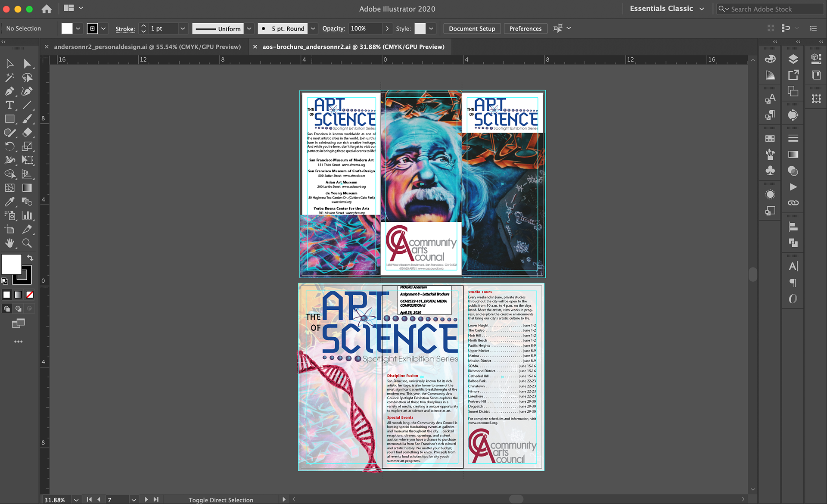This screenshot has width=827, height=504.
Task: Swap fill and stroke colors
Action: (x=30, y=258)
